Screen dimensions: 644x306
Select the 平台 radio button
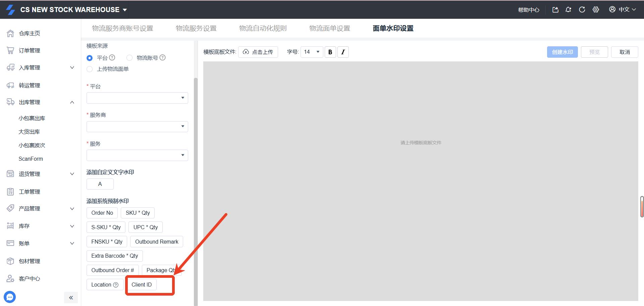click(x=90, y=58)
